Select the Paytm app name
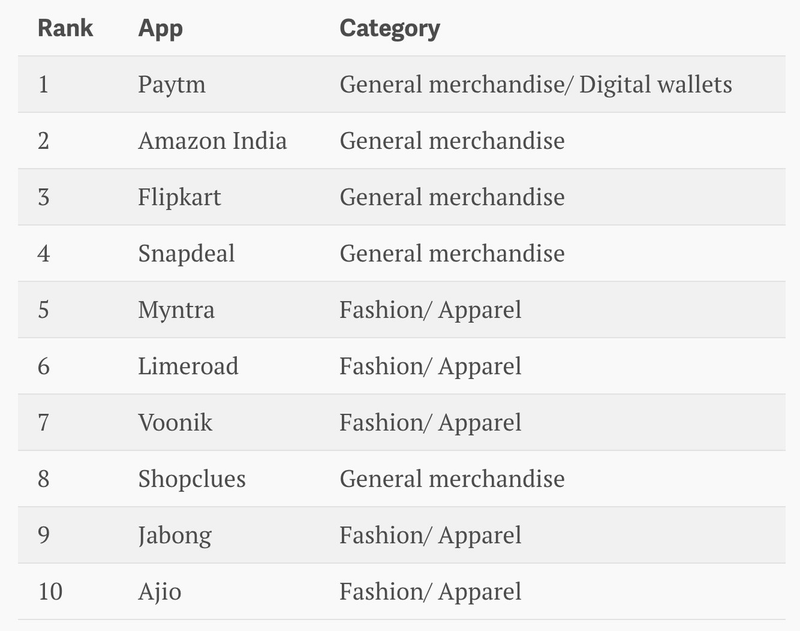Image resolution: width=800 pixels, height=631 pixels. point(171,84)
